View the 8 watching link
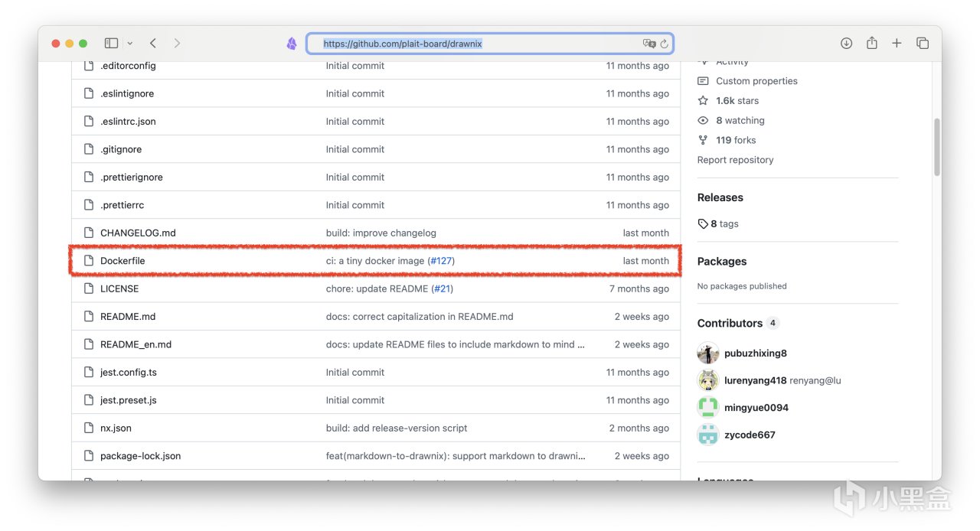 tap(740, 121)
